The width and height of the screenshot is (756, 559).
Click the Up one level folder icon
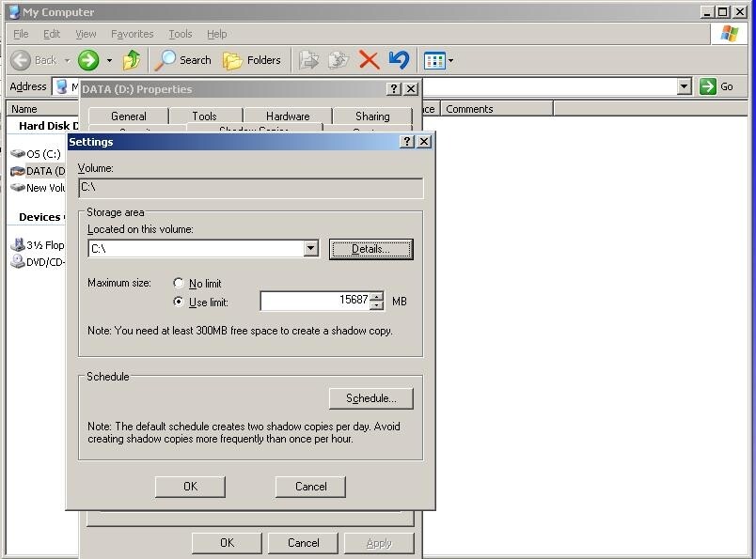pyautogui.click(x=133, y=59)
